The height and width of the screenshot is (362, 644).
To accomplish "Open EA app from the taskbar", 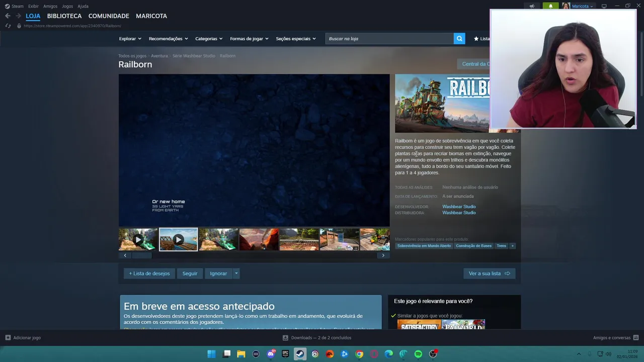I will click(x=330, y=354).
